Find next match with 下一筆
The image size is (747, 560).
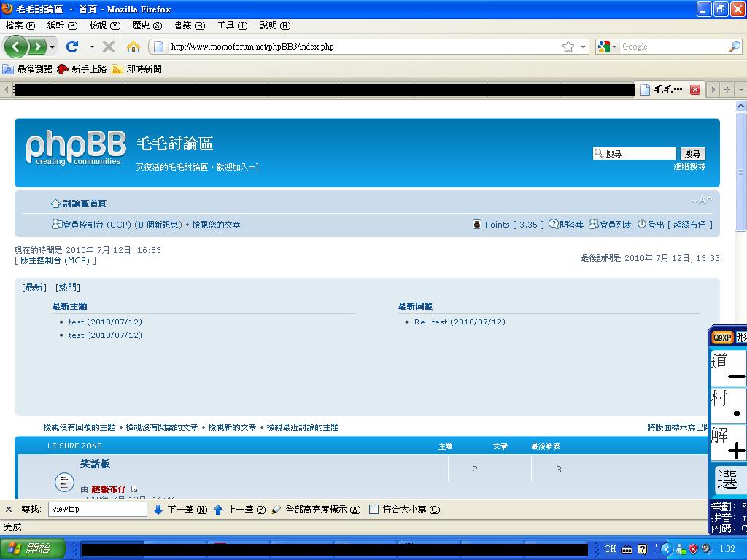tap(180, 510)
